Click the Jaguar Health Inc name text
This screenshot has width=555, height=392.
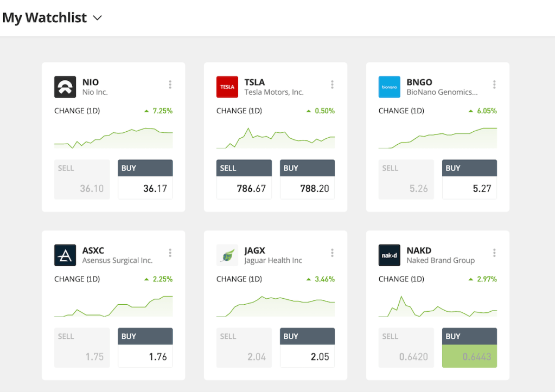pos(273,260)
